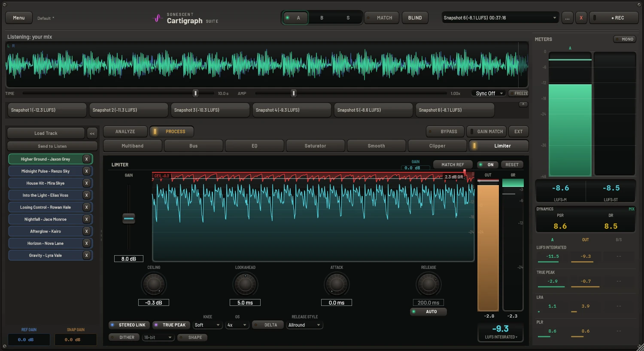Viewport: 644px width, 351px height.
Task: Remove Nightfall - Jace Monroe track
Action: pos(86,219)
